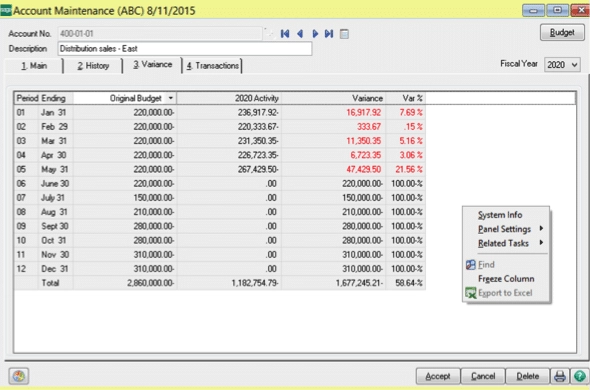Go to the first account record
Screen dimensions: 590x390
click(285, 34)
